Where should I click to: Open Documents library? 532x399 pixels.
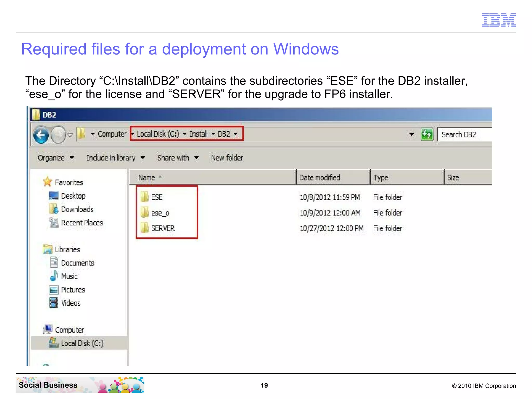click(77, 263)
